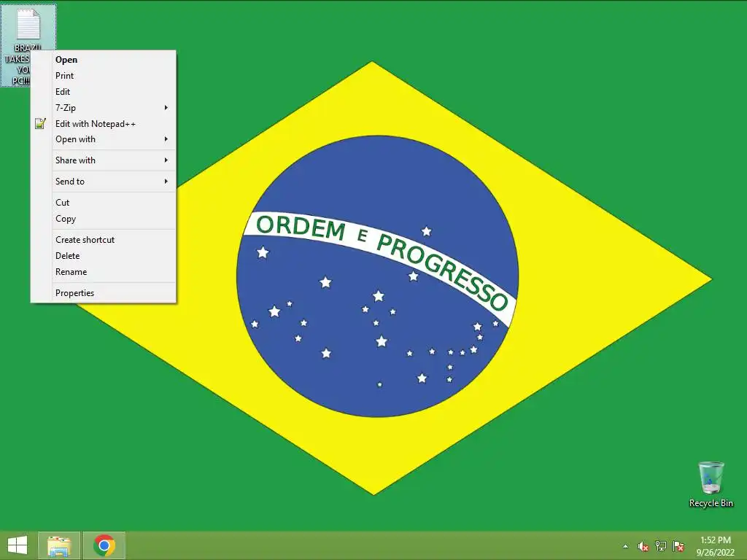Click Edit in the context menu
The width and height of the screenshot is (747, 560).
click(x=104, y=92)
